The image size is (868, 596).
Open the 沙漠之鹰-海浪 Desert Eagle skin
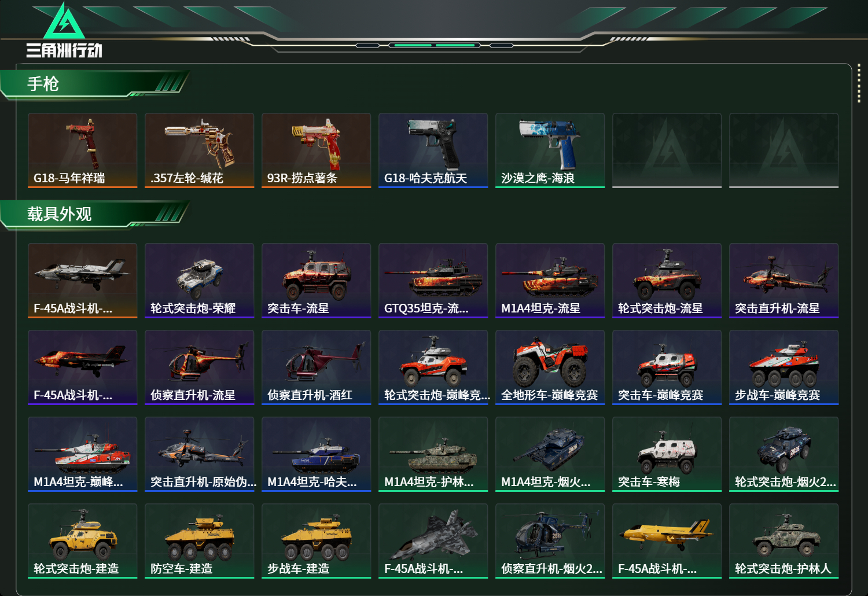[x=550, y=150]
